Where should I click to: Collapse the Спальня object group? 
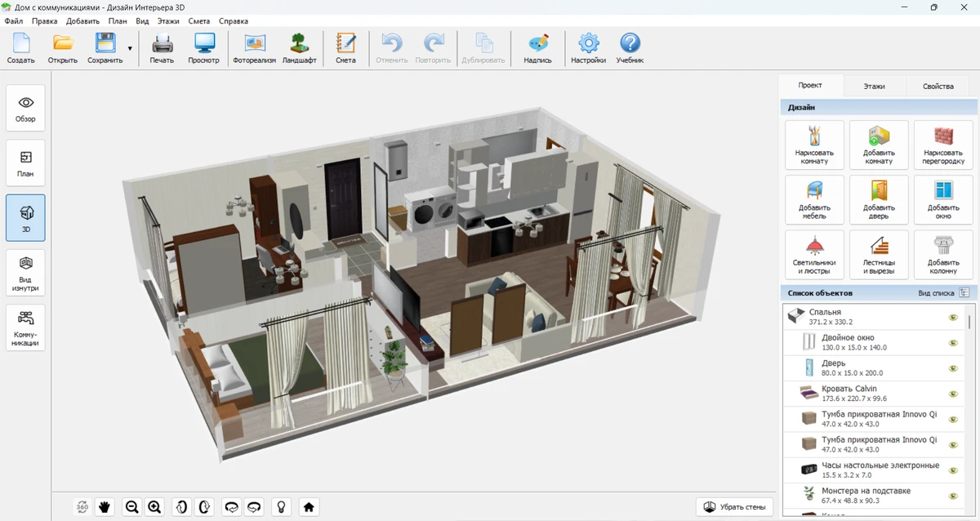pos(795,316)
